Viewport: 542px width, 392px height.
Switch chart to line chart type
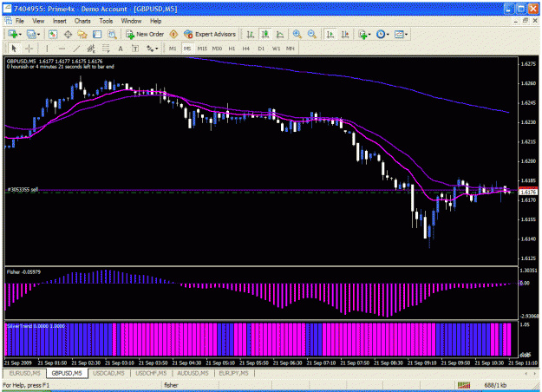280,34
